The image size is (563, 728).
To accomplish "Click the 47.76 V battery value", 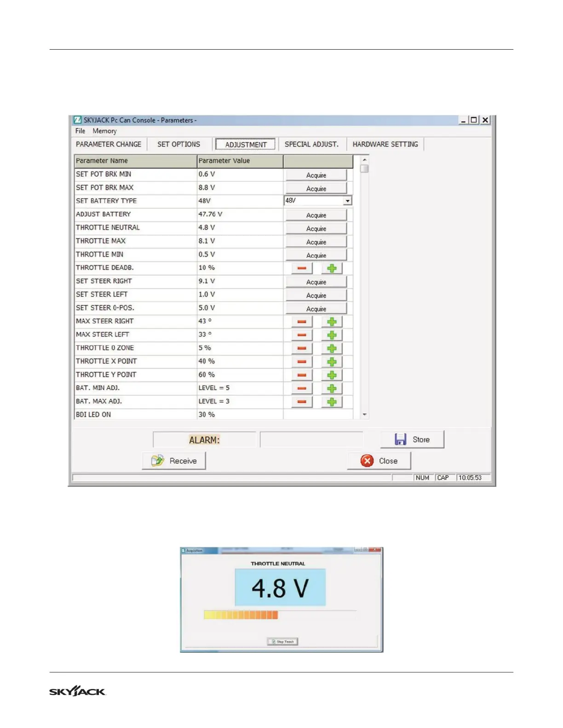I will (x=210, y=214).
